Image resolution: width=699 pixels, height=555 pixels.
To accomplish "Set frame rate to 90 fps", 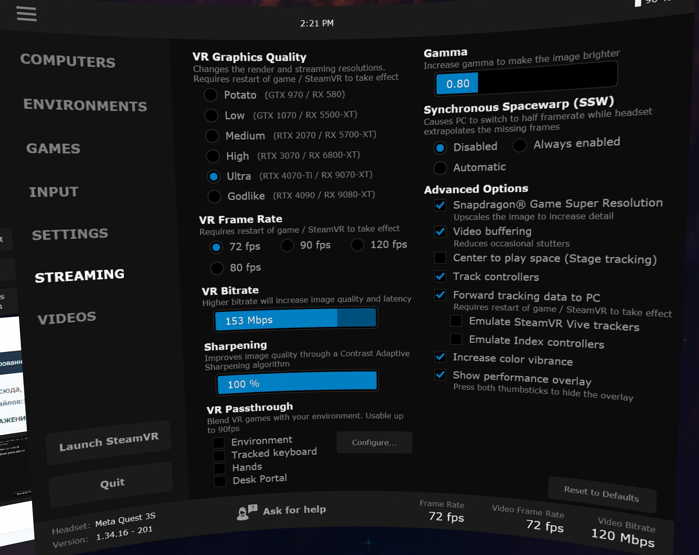I will tap(287, 245).
